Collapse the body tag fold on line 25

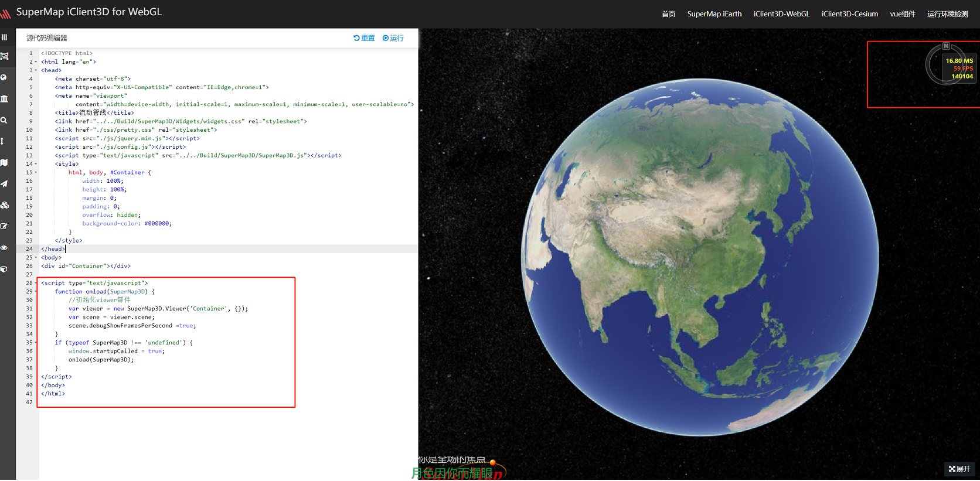[x=36, y=258]
